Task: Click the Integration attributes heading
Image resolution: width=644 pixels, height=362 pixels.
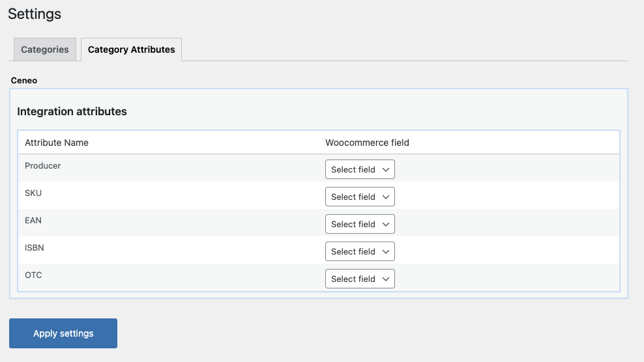Action: click(72, 111)
